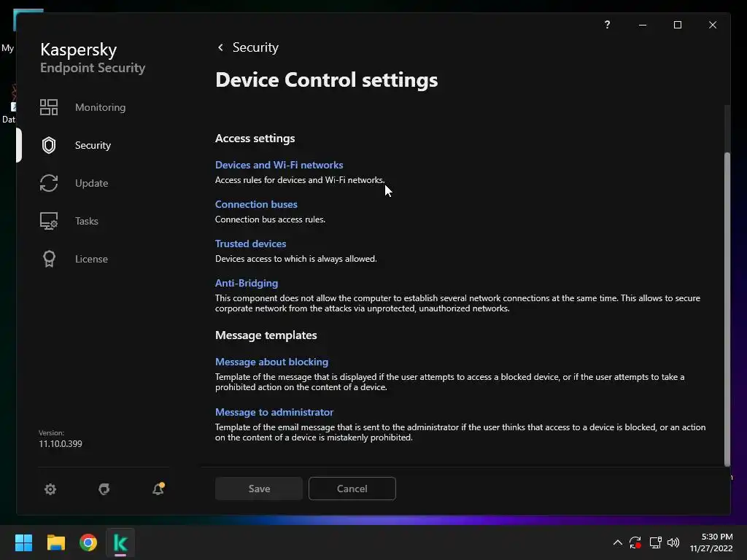Click the License ribbon icon
Image resolution: width=747 pixels, height=560 pixels.
49,259
